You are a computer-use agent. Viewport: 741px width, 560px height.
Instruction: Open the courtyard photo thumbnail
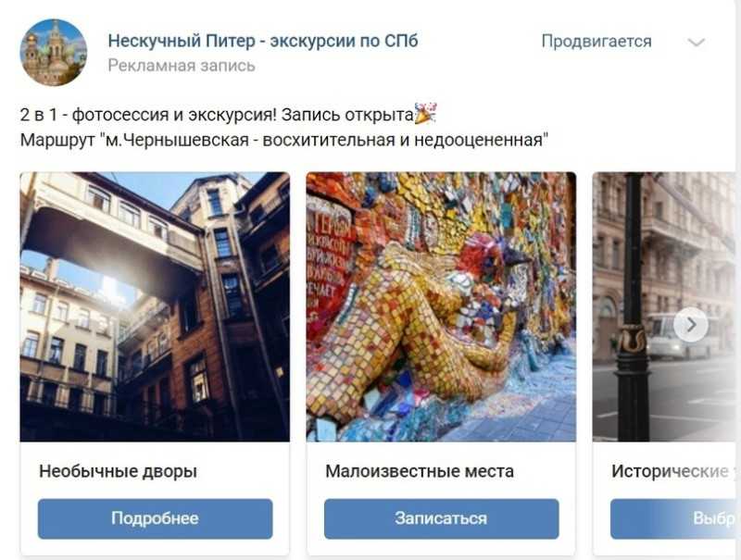(x=155, y=307)
